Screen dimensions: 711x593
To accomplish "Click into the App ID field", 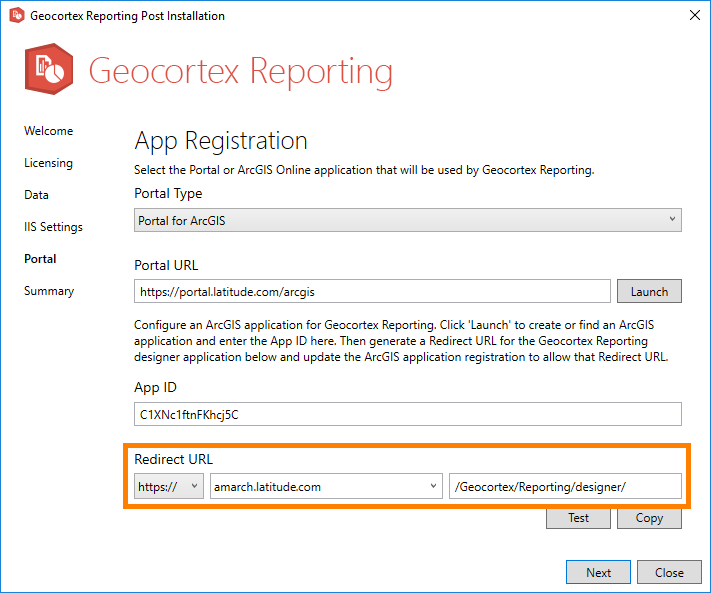I will [x=408, y=414].
